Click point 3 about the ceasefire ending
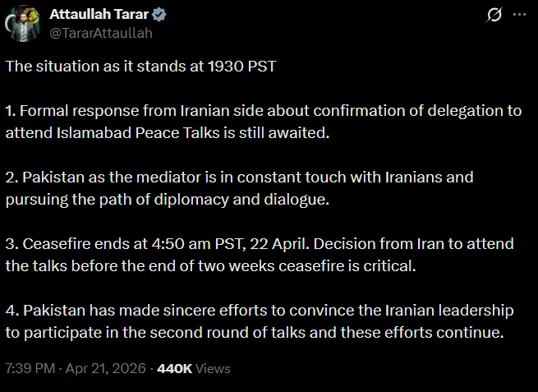This screenshot has height=392, width=538. tap(259, 255)
